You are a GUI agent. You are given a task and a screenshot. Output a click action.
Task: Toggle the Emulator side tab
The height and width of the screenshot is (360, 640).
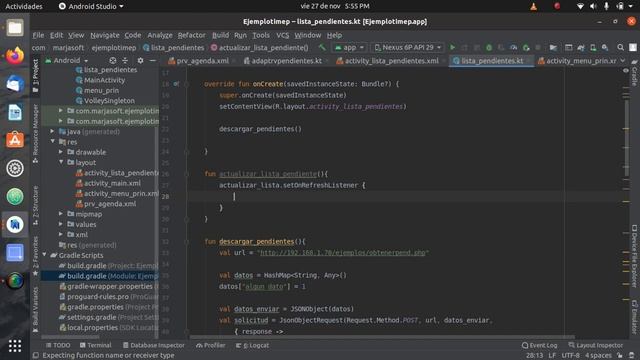pos(634,317)
